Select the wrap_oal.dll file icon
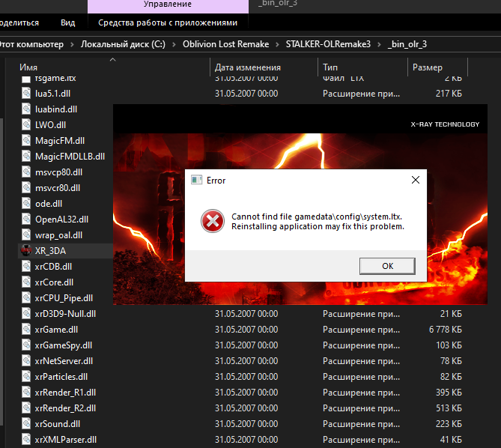Image resolution: width=501 pixels, height=448 pixels. [x=26, y=235]
